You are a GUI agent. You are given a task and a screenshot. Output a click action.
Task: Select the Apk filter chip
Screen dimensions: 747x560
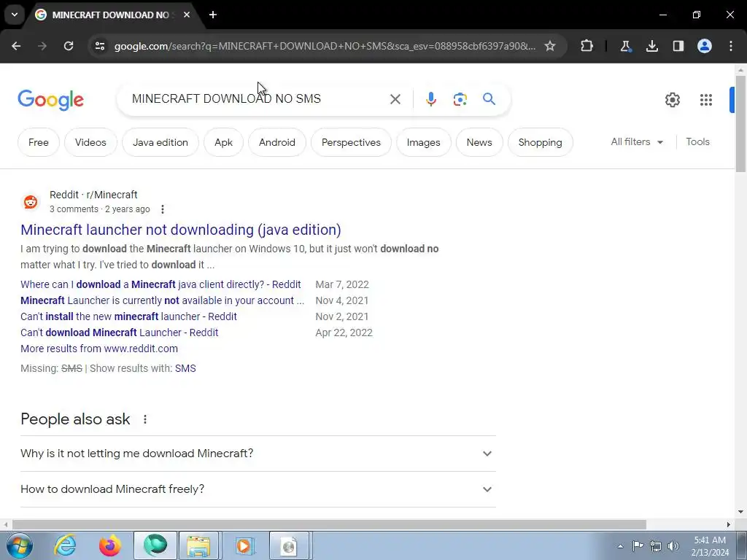tap(223, 142)
